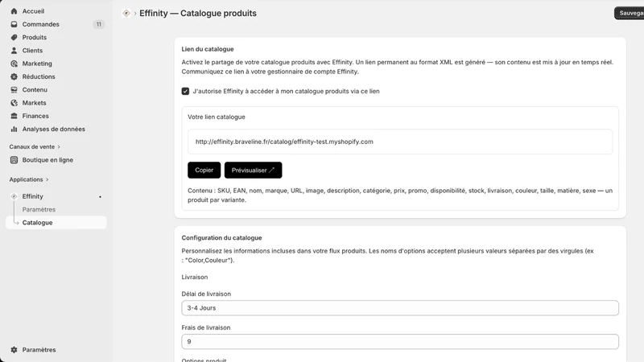The image size is (644, 362).
Task: Click the Lien du catalogue heading
Action: tap(208, 49)
